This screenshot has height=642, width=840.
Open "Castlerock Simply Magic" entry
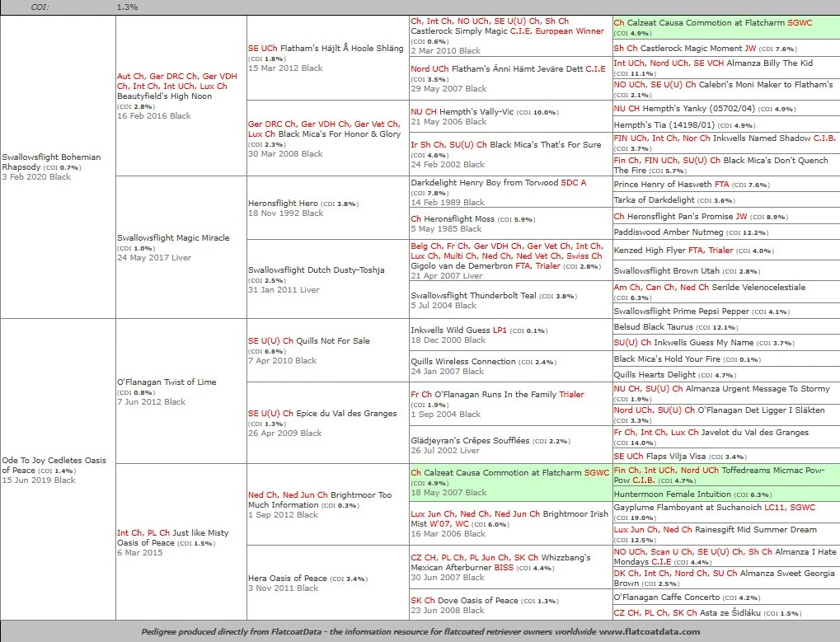458,31
